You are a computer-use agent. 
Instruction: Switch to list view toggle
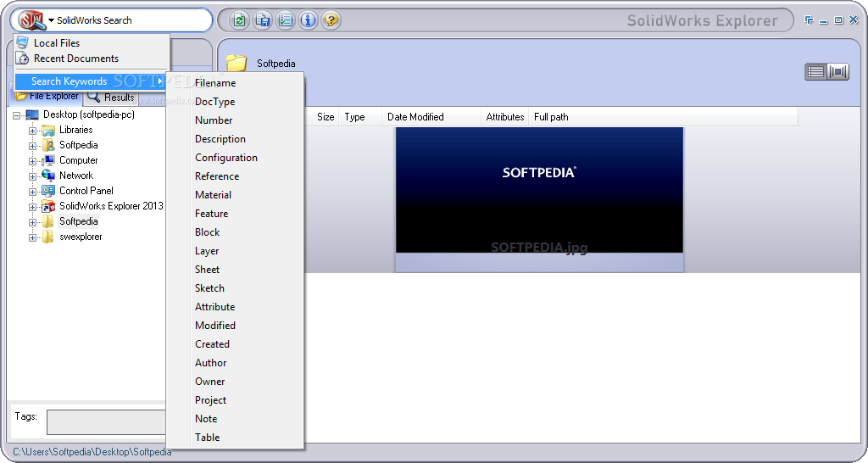[815, 72]
